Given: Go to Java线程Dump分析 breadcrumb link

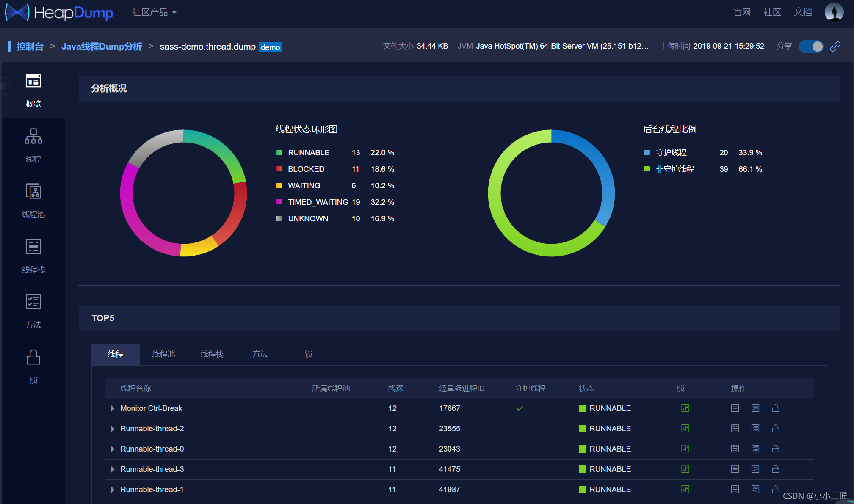Looking at the screenshot, I should pyautogui.click(x=101, y=47).
